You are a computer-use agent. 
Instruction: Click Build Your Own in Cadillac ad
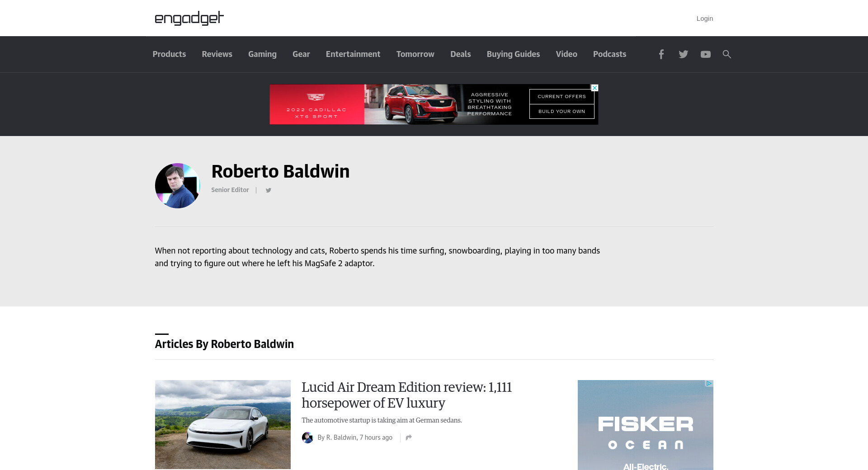click(562, 112)
